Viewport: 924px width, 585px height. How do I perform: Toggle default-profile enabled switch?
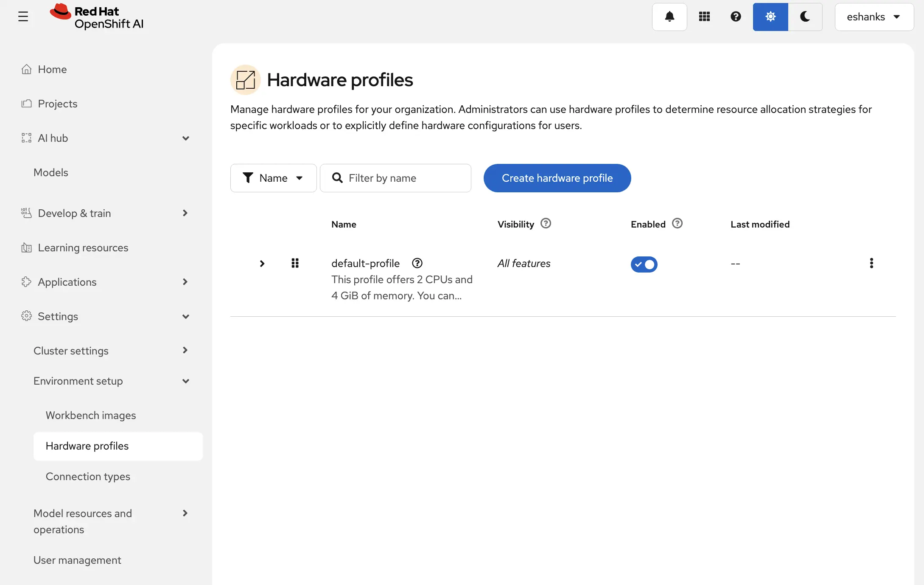[644, 264]
